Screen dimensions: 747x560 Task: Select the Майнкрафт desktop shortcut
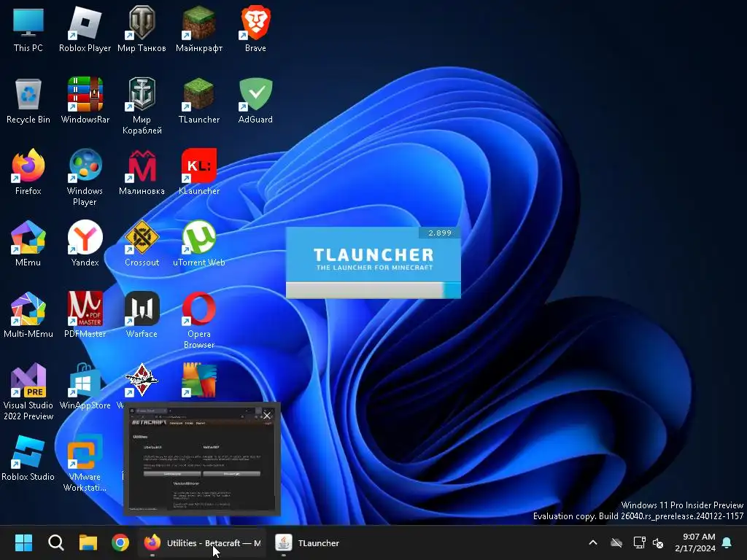pos(198,29)
